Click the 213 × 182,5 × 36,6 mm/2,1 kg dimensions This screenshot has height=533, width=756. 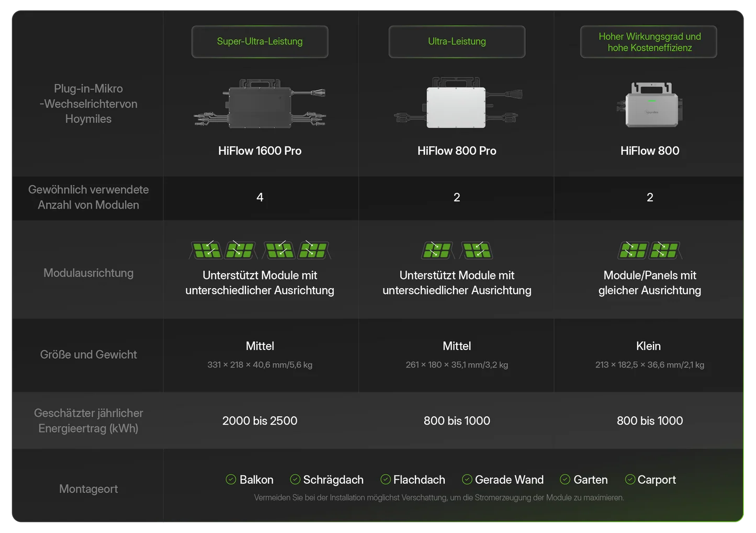[650, 365]
